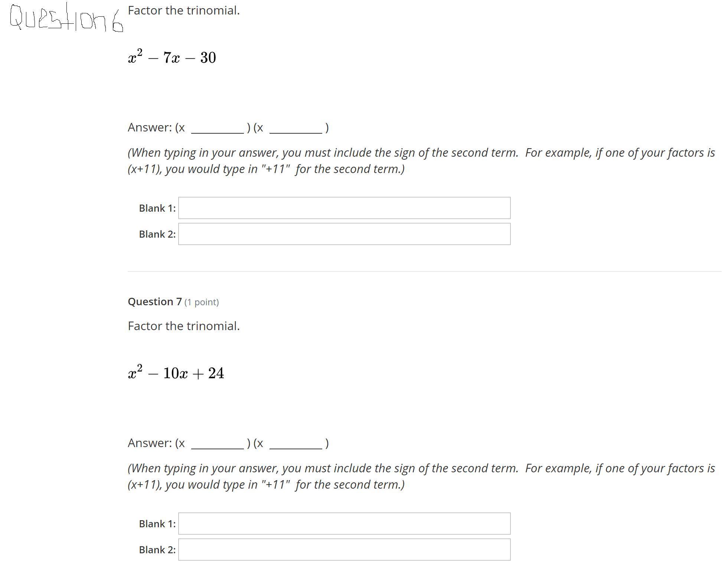Click the Blank 1 field for Question 7

pos(344,524)
